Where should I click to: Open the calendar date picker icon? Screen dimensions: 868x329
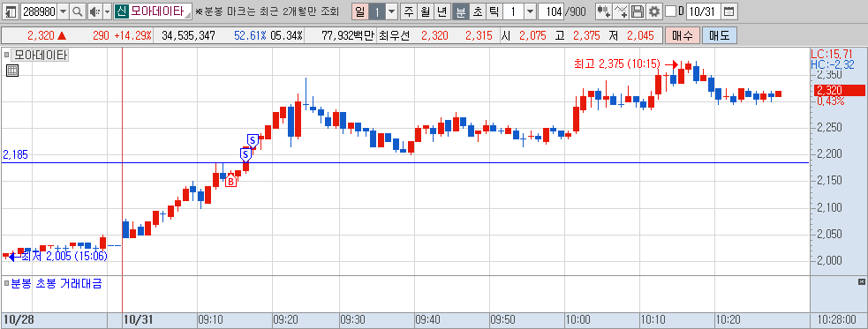click(729, 11)
